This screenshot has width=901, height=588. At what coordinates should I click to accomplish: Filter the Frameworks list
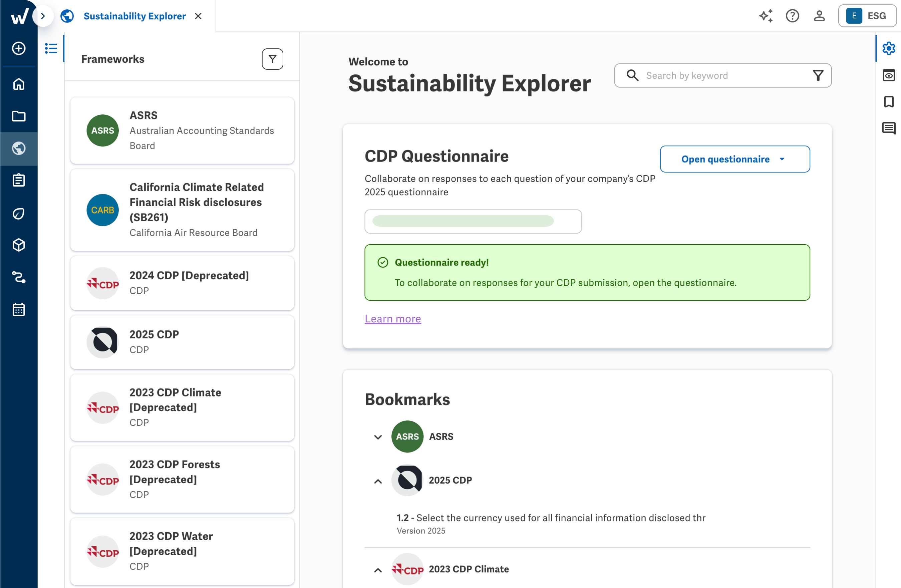[x=272, y=59]
